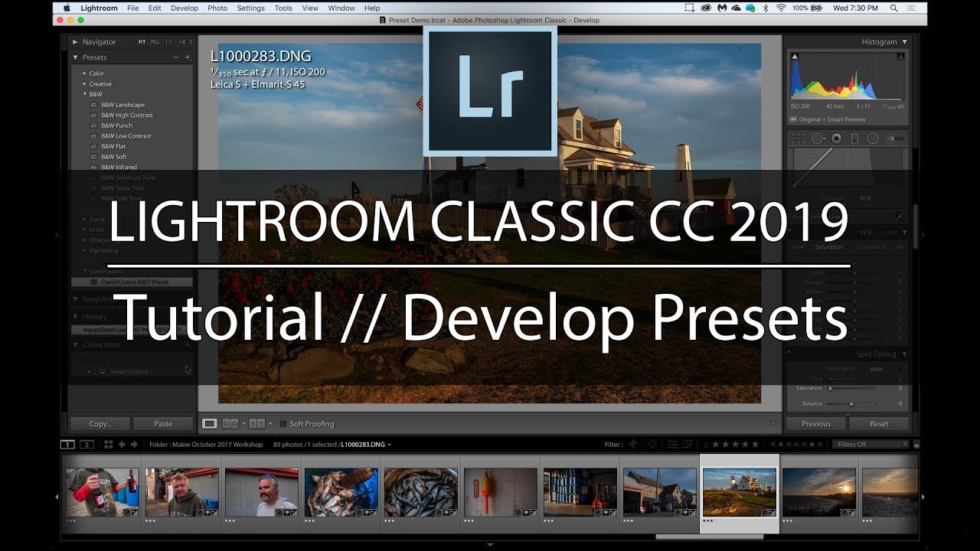Open Creative Cloud menu bar icon
This screenshot has height=551, width=980.
coord(706,8)
